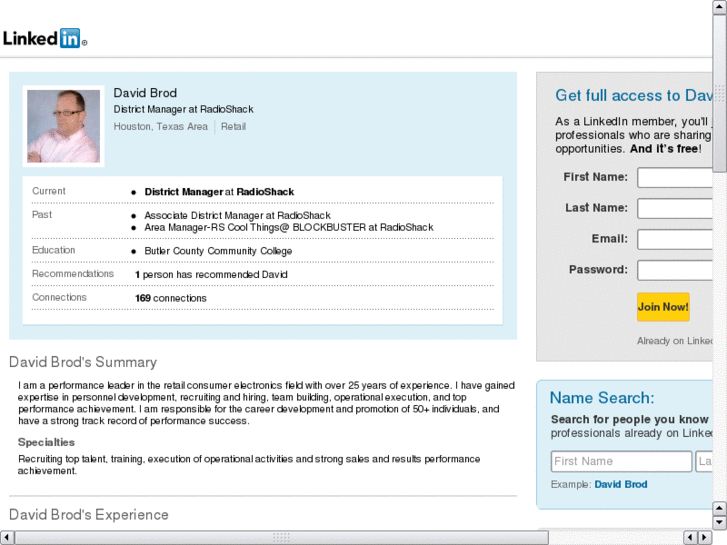Click the Name Search First Name box

tap(621, 462)
